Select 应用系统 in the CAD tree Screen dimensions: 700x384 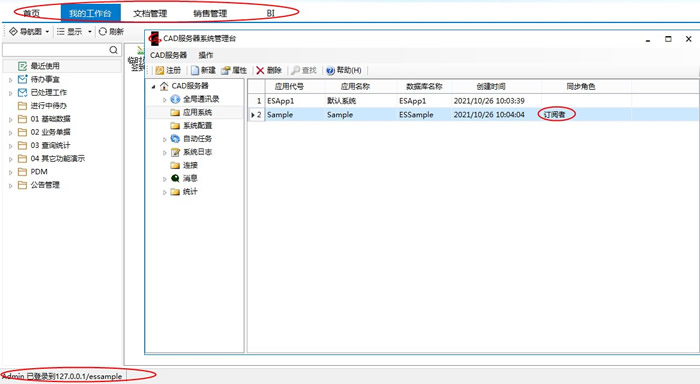[197, 113]
